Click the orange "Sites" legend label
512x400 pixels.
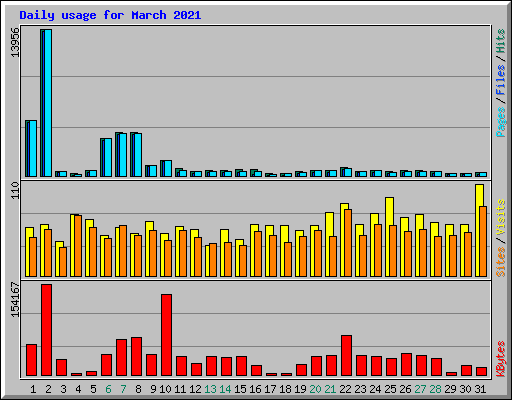coord(501,262)
